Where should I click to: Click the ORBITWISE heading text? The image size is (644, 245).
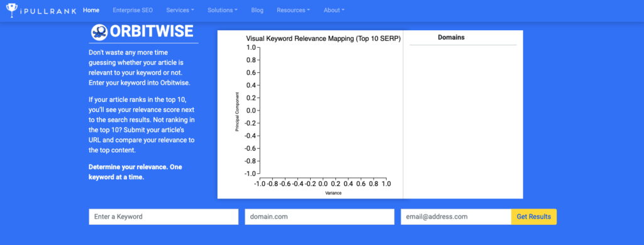click(x=152, y=31)
